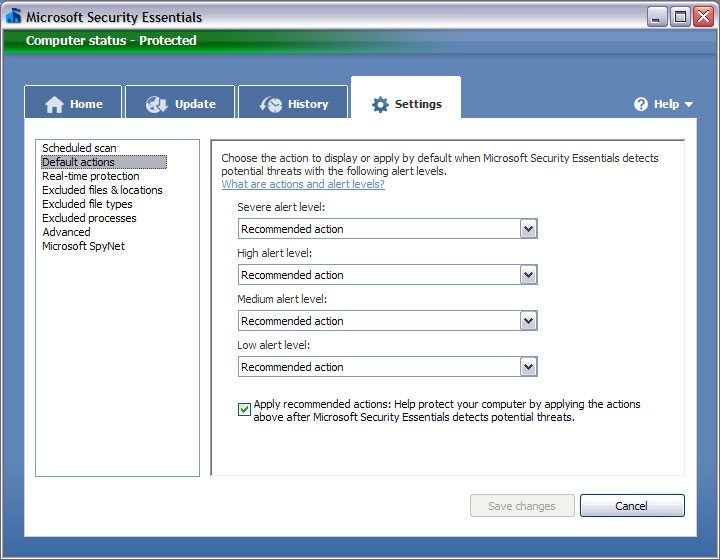This screenshot has width=720, height=560.
Task: Open the Medium alert level dropdown arrow
Action: pyautogui.click(x=529, y=320)
